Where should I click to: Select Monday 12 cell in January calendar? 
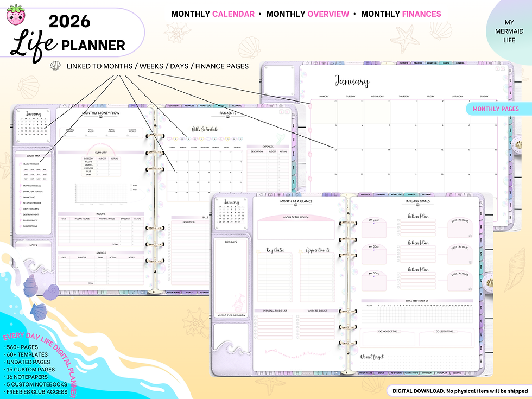coord(324,161)
